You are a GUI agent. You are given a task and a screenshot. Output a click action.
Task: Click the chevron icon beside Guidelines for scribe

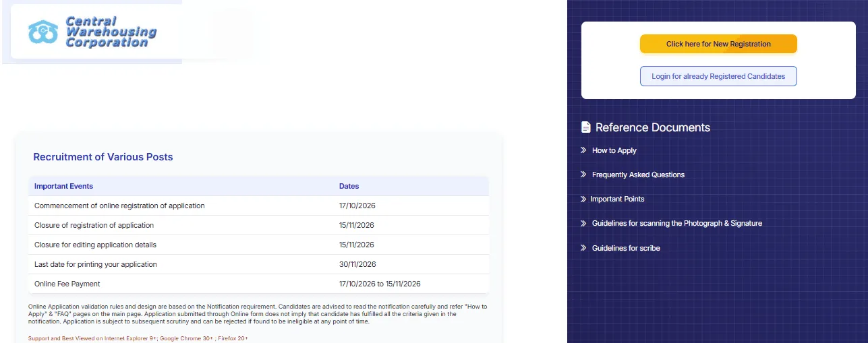tap(583, 248)
